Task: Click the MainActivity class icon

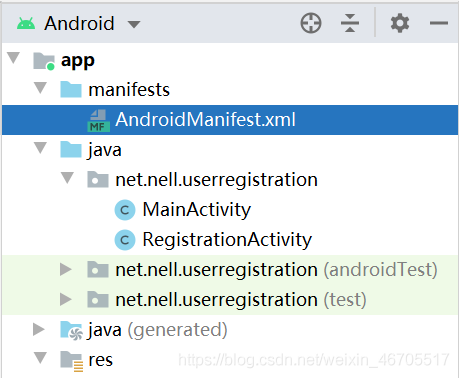Action: pyautogui.click(x=125, y=210)
